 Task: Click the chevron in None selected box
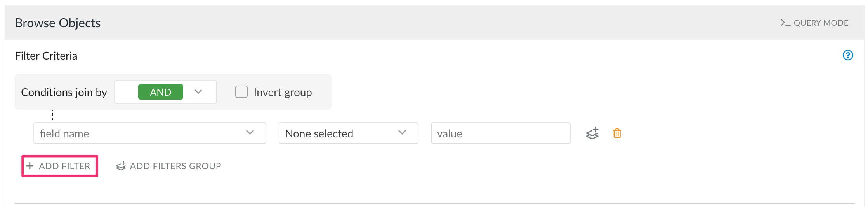point(402,133)
